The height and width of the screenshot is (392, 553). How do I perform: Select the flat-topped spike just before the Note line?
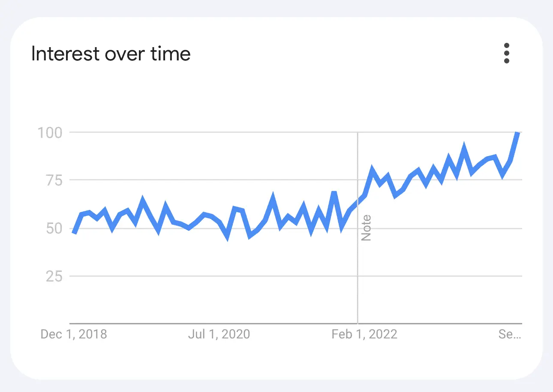[334, 192]
